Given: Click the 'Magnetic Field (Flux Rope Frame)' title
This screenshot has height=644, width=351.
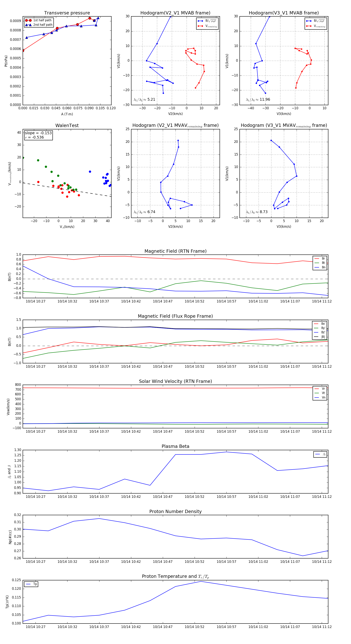Looking at the screenshot, I should coord(175,316).
